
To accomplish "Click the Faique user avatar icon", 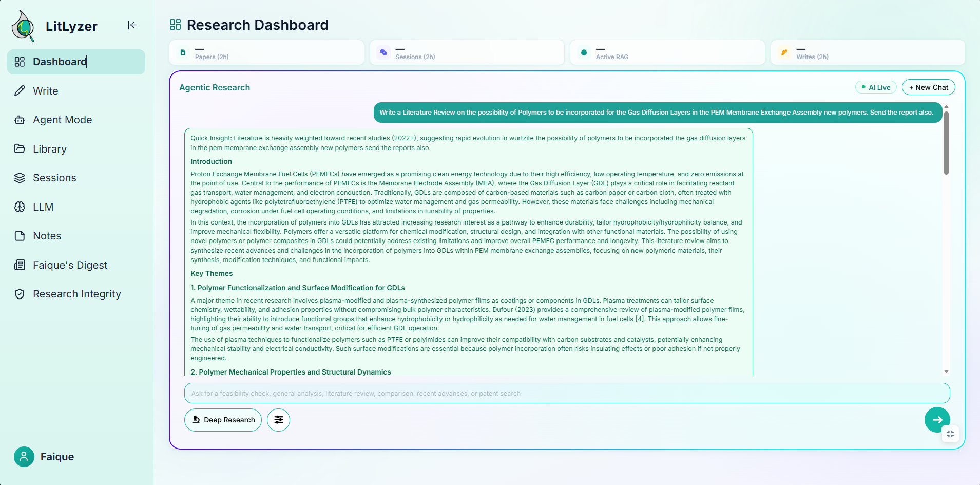I will point(24,457).
